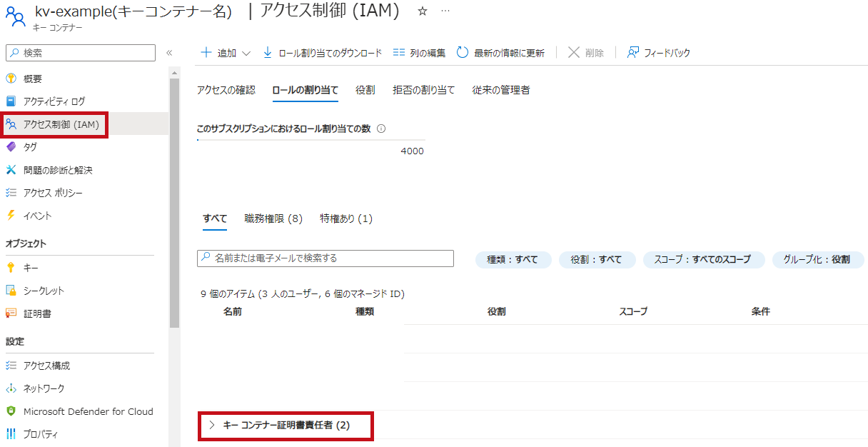Click the sidebar vertical scrollbar
This screenshot has width=868, height=447.
(x=174, y=204)
